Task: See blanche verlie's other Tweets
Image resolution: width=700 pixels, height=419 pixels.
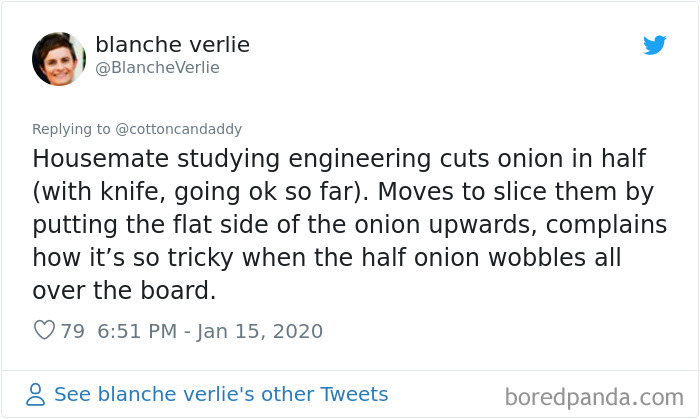Action: click(220, 394)
